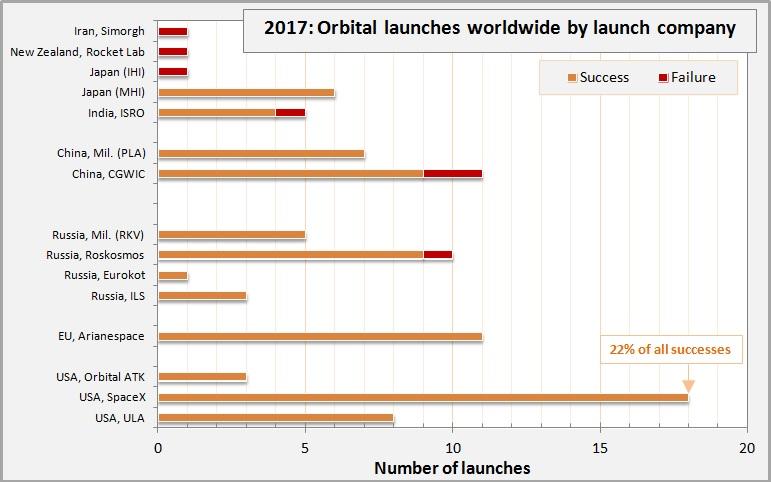Image resolution: width=771 pixels, height=482 pixels.
Task: Select the Success legend entry
Action: click(598, 77)
